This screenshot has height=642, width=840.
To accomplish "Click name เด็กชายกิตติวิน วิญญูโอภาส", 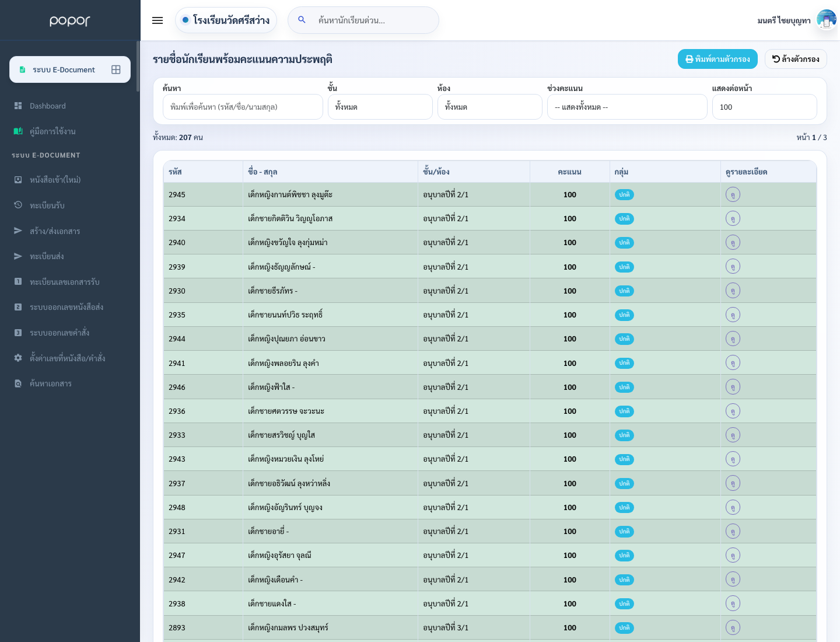I will [x=290, y=218].
